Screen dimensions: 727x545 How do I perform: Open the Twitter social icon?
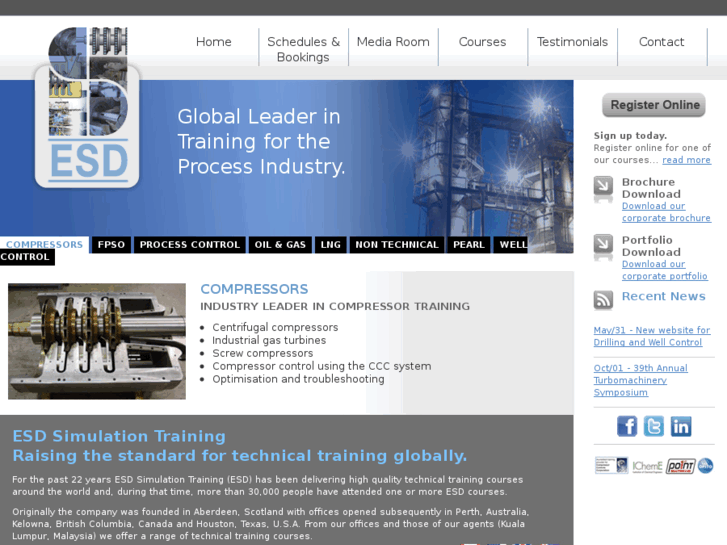point(653,426)
